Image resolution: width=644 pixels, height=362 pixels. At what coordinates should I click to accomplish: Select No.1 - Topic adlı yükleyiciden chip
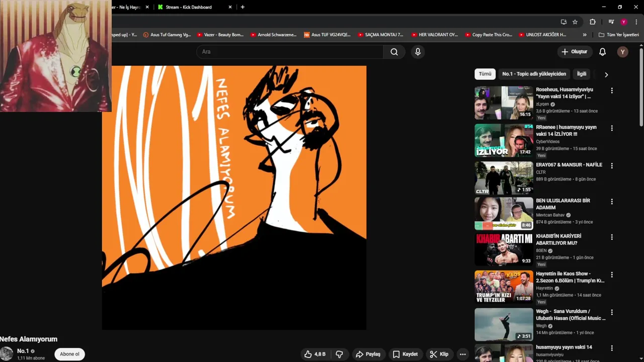coord(534,74)
